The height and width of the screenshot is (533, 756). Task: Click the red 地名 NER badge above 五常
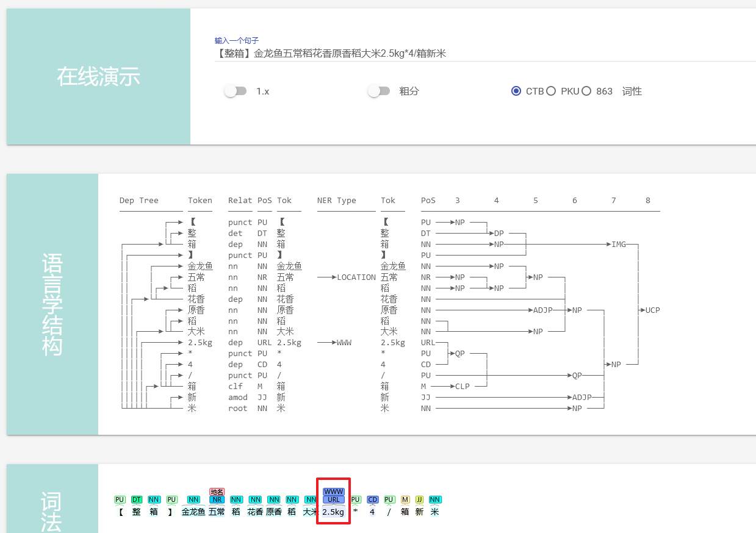tap(217, 491)
